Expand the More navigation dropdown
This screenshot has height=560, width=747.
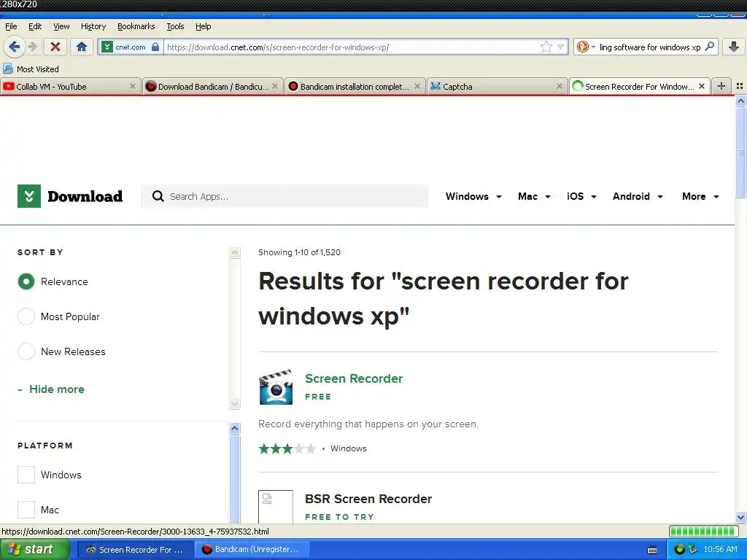coord(700,196)
